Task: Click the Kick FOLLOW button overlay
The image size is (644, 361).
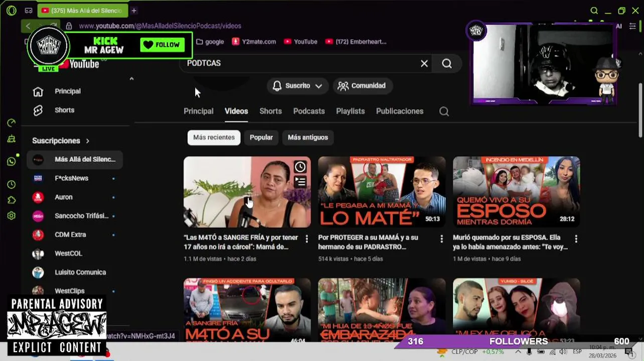Action: click(x=162, y=45)
